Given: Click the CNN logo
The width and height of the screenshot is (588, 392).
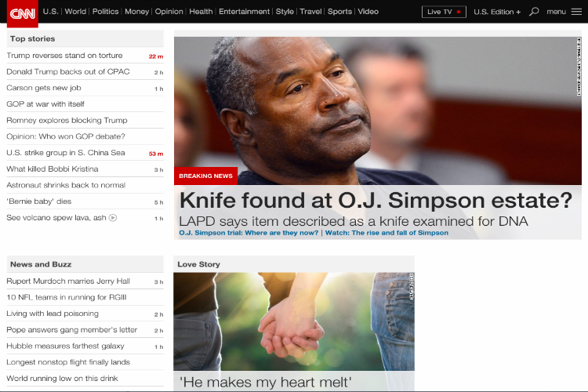Looking at the screenshot, I should click(x=23, y=13).
